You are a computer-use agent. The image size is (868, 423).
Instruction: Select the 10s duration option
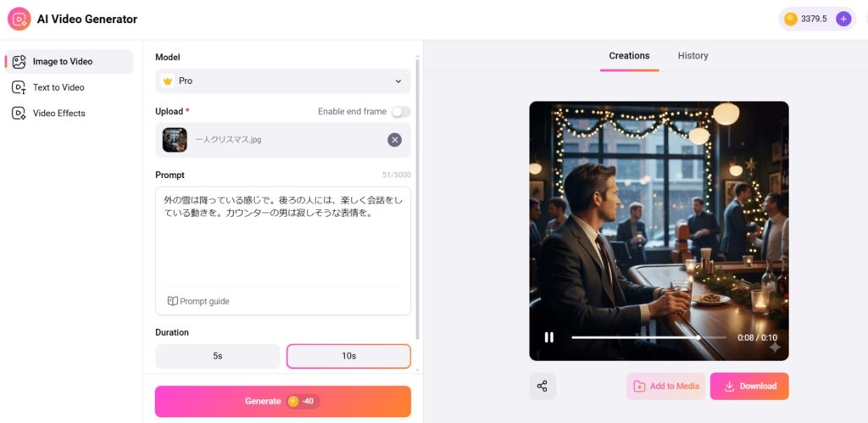tap(348, 356)
